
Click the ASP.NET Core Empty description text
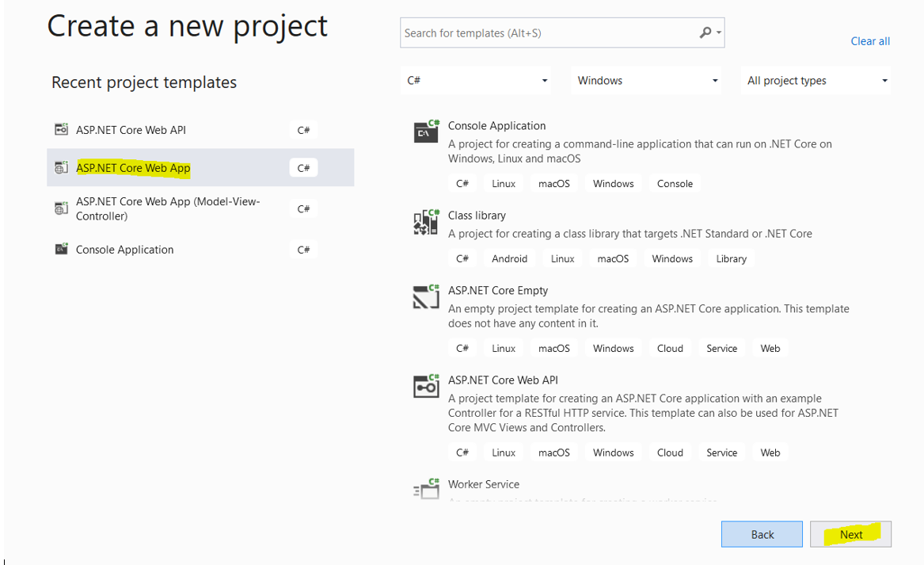[648, 315]
